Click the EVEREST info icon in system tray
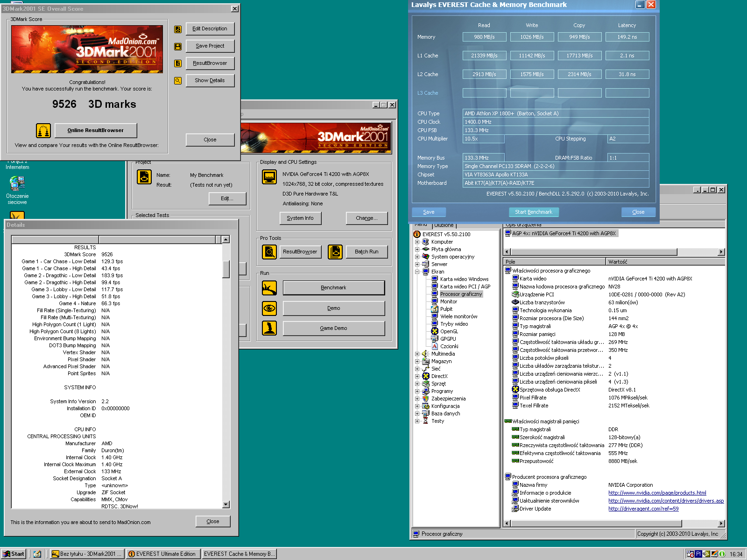 coord(722,554)
